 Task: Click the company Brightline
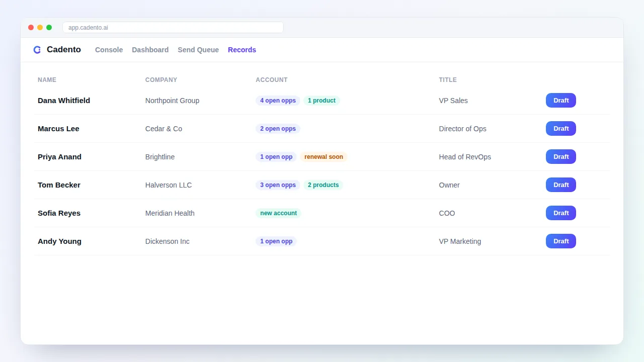point(160,157)
